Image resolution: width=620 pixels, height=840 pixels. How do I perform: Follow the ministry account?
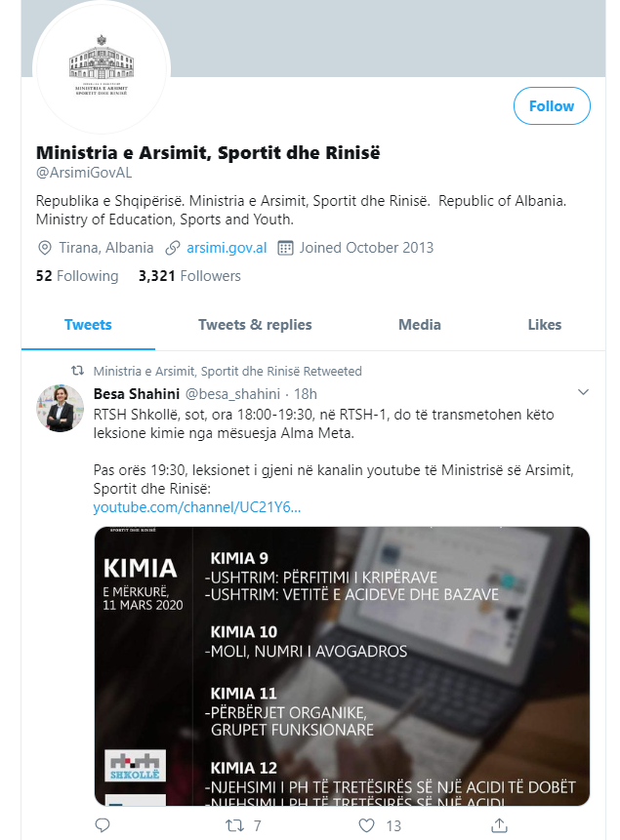(x=552, y=106)
